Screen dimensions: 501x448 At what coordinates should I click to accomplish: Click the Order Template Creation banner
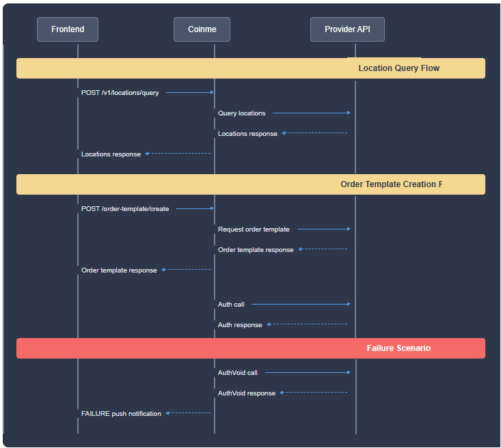tap(251, 184)
